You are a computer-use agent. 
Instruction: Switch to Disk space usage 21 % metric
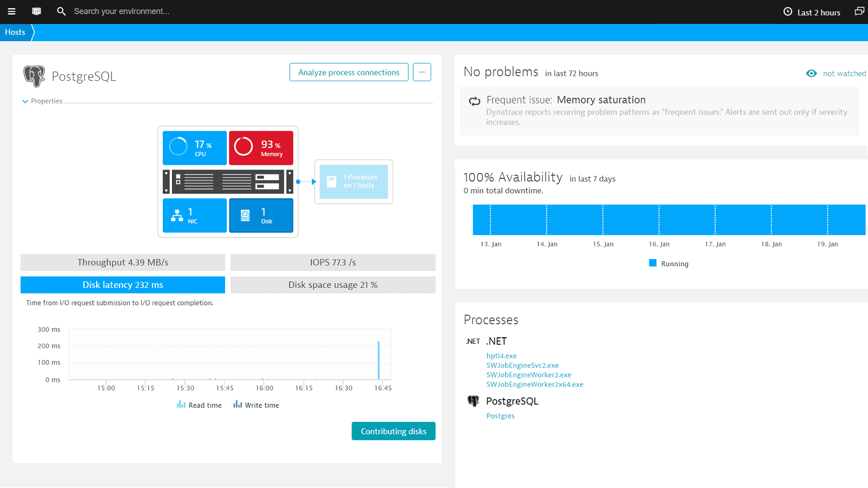[x=333, y=285]
